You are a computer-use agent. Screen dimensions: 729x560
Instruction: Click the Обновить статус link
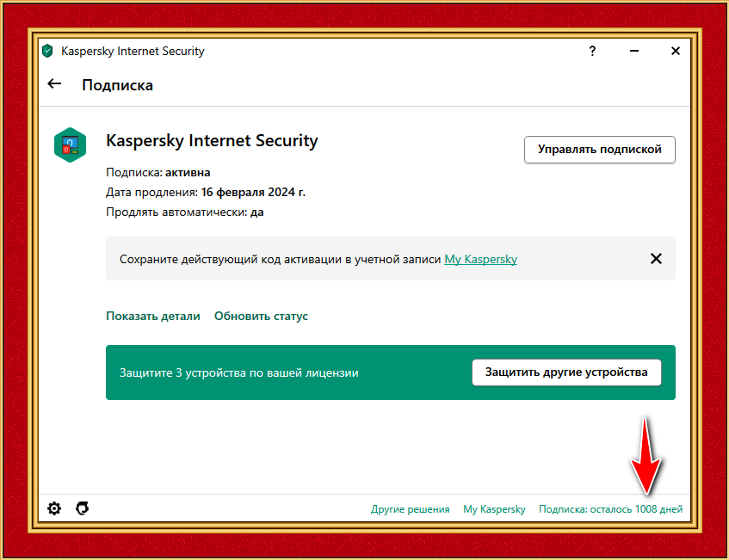[x=261, y=316]
